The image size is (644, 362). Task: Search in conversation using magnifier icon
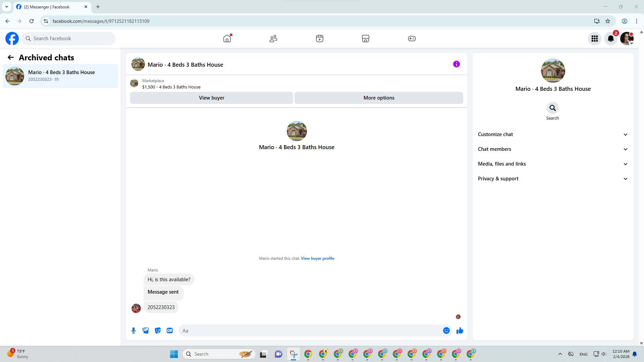pyautogui.click(x=552, y=108)
